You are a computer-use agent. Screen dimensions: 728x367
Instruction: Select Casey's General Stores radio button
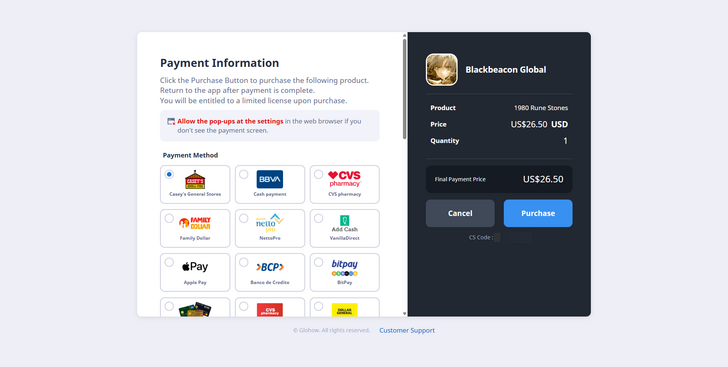click(x=169, y=174)
